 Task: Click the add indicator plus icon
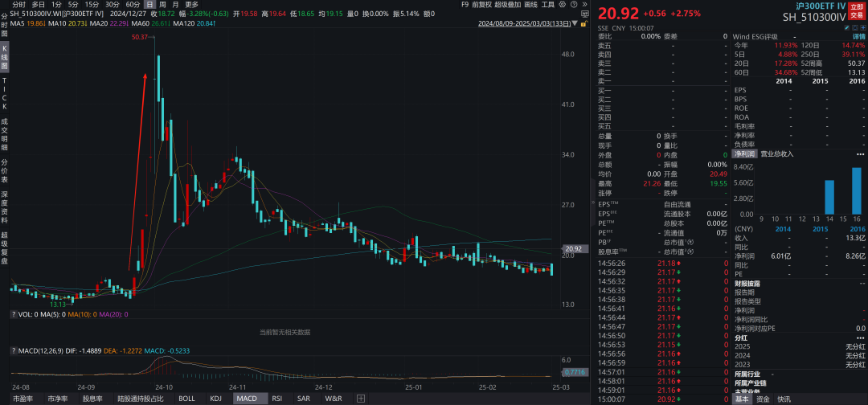[x=361, y=399]
